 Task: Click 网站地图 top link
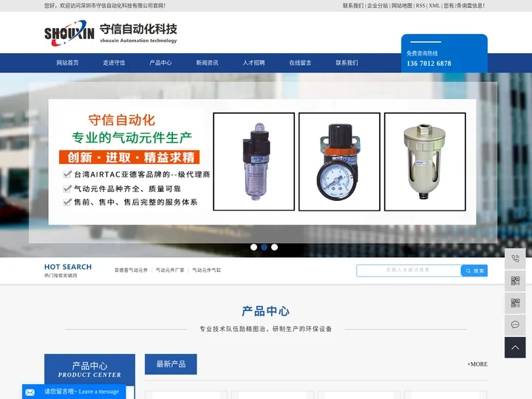coord(402,6)
